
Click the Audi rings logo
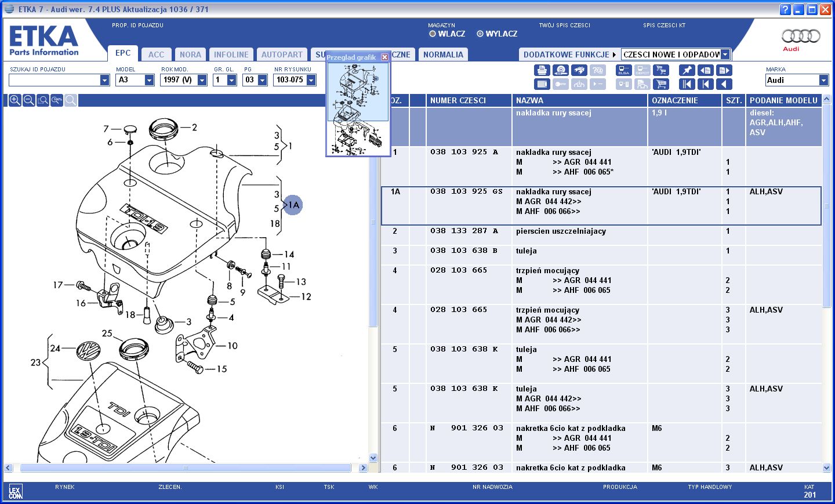pyautogui.click(x=801, y=36)
